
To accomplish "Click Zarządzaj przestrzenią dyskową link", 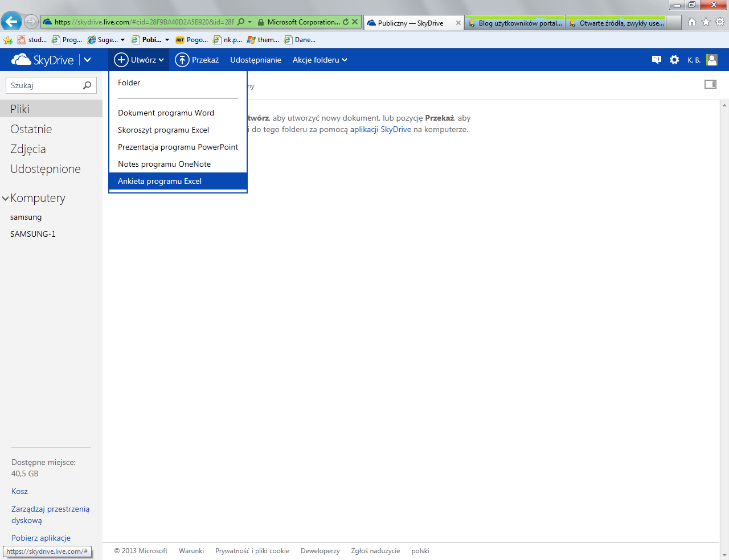I will point(50,514).
